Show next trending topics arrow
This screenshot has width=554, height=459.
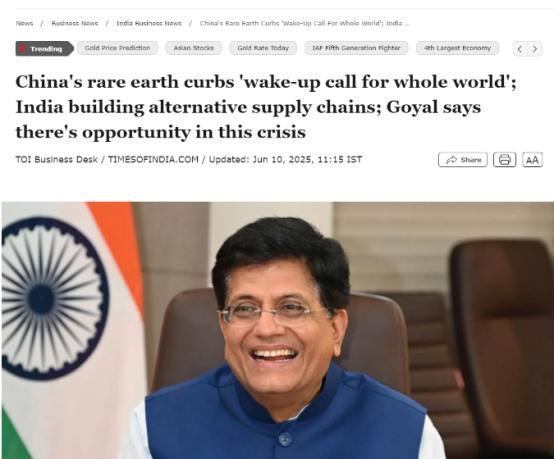pos(535,49)
